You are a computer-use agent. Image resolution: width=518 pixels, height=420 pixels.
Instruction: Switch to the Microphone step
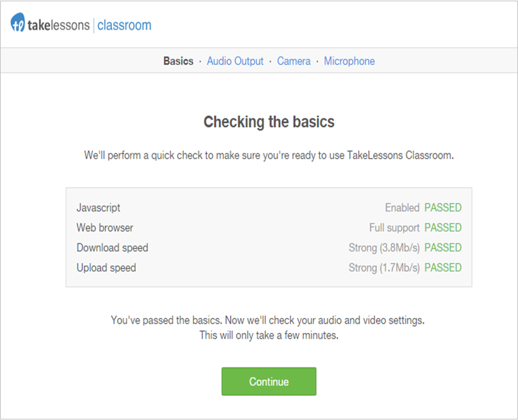(349, 61)
